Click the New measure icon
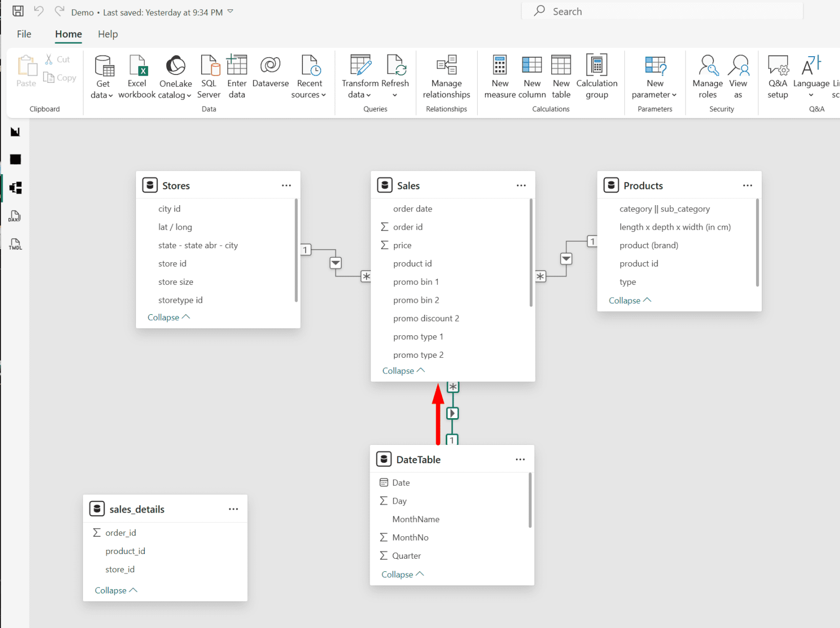This screenshot has height=628, width=840. coord(500,66)
